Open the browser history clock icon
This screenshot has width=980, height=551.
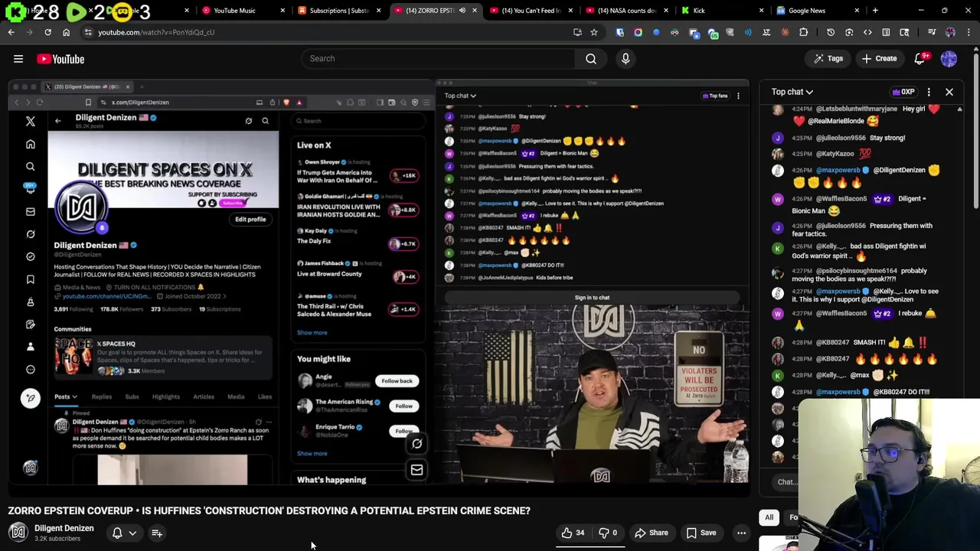831,32
